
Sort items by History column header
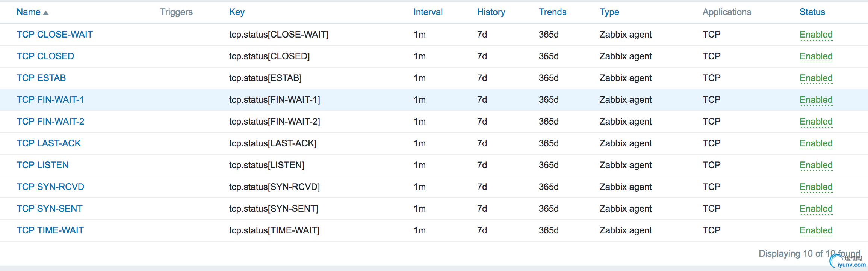(491, 12)
